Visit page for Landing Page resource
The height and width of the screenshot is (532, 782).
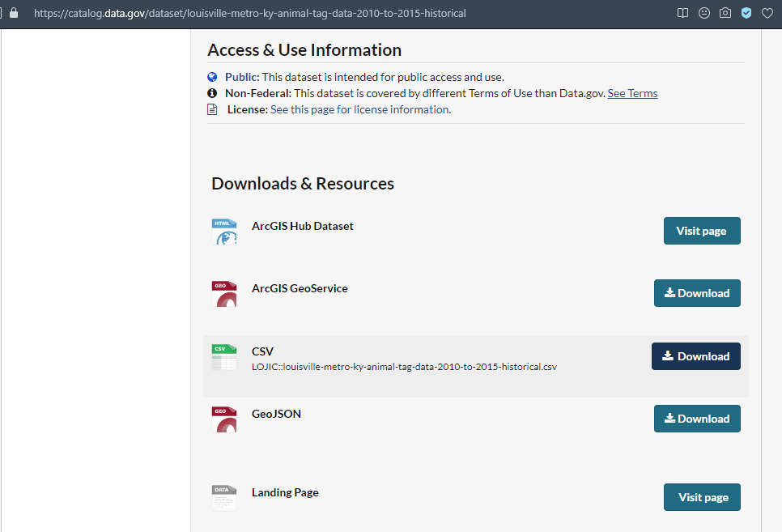tap(701, 497)
